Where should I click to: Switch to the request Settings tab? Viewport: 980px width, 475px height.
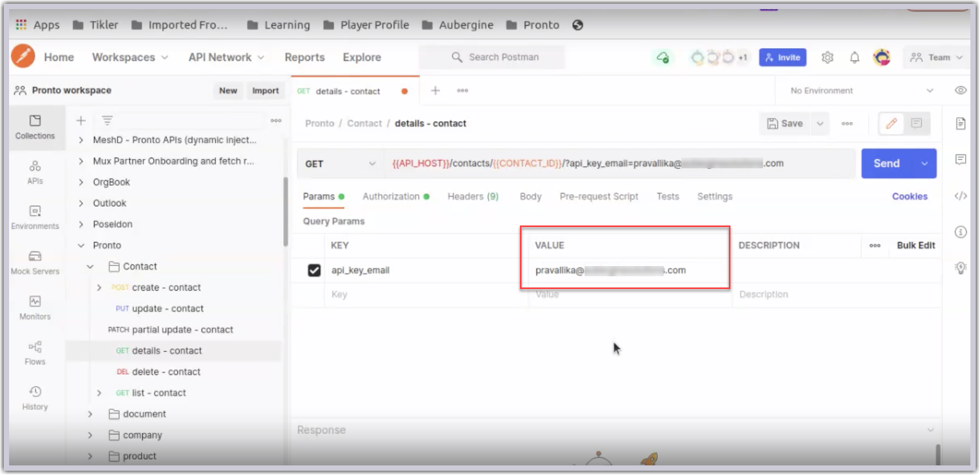point(714,197)
